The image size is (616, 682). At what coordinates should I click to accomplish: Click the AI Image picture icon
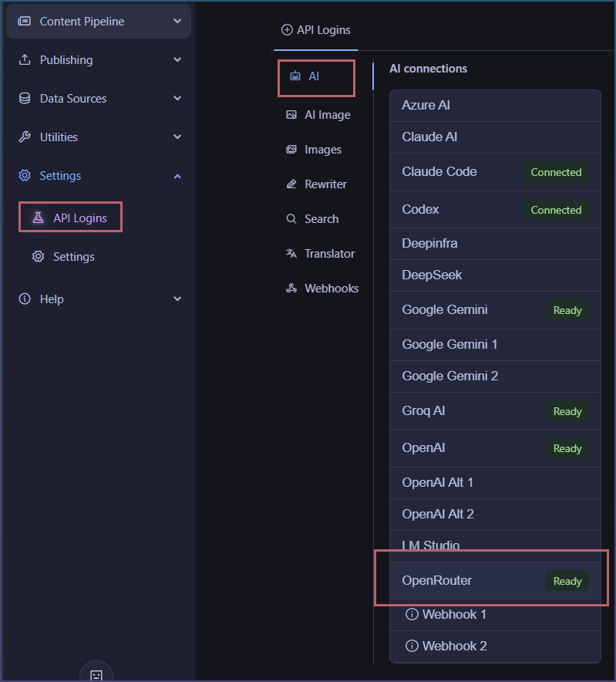[x=291, y=115]
